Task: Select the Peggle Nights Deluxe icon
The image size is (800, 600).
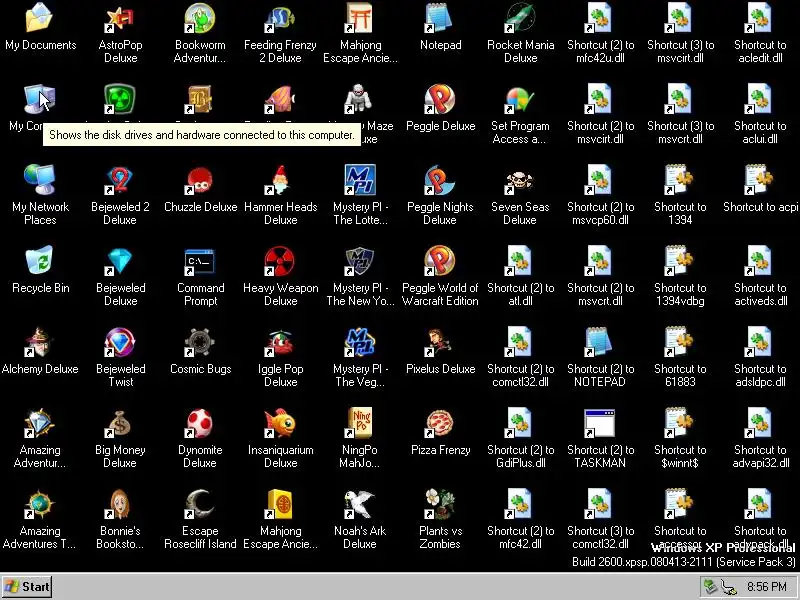Action: click(440, 180)
